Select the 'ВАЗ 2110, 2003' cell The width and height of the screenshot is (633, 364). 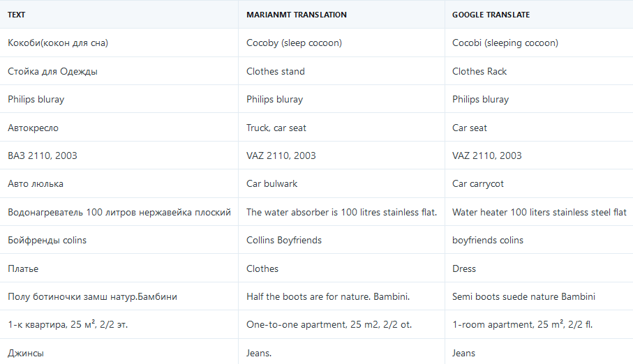point(43,156)
